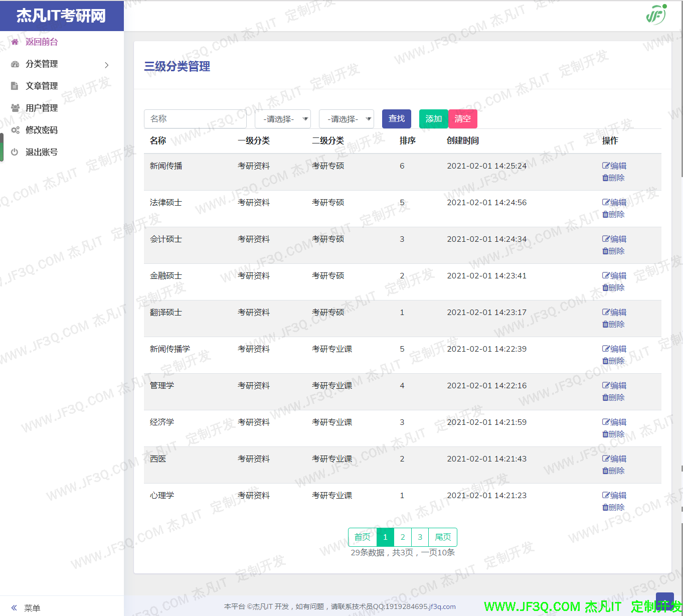
Task: Edit the 新闻传播 row
Action: pos(614,166)
